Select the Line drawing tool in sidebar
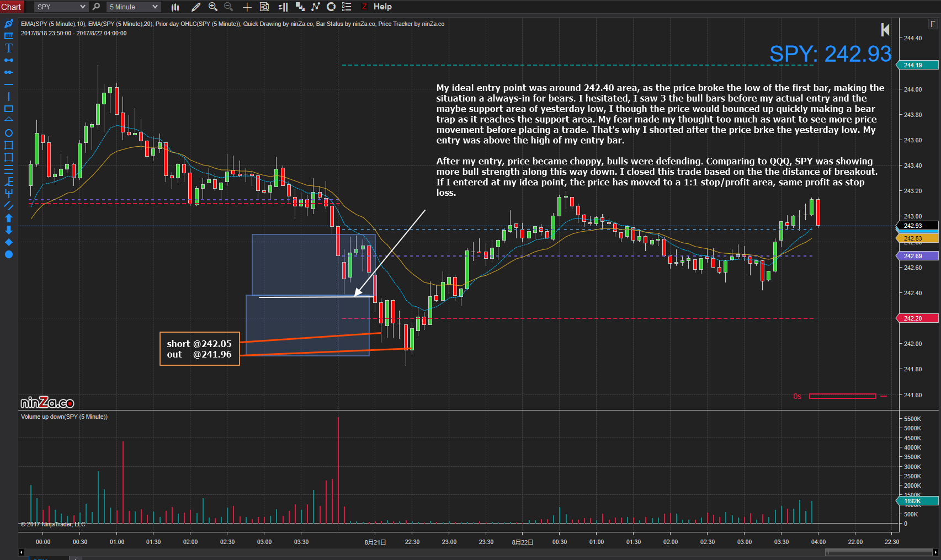 point(8,60)
